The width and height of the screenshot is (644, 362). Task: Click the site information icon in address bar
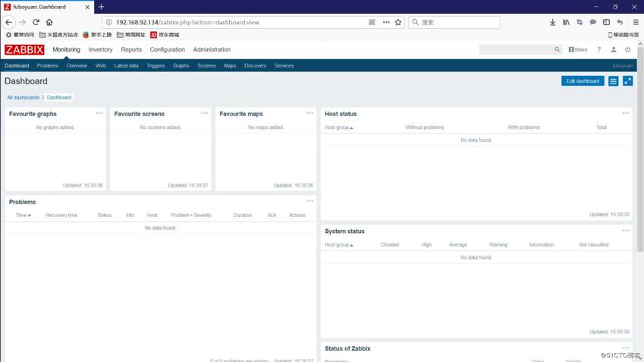(108, 22)
